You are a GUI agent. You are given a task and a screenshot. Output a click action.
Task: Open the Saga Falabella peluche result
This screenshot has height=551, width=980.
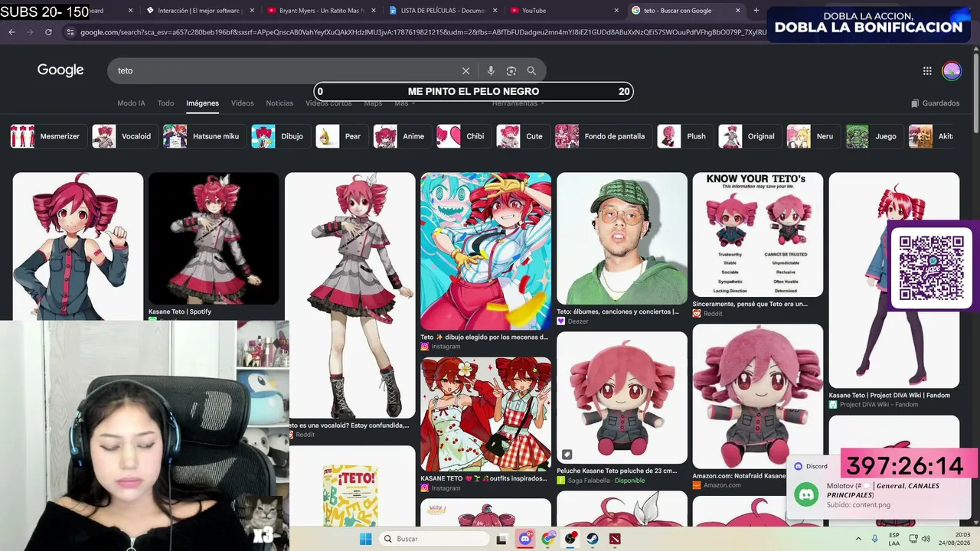point(622,408)
